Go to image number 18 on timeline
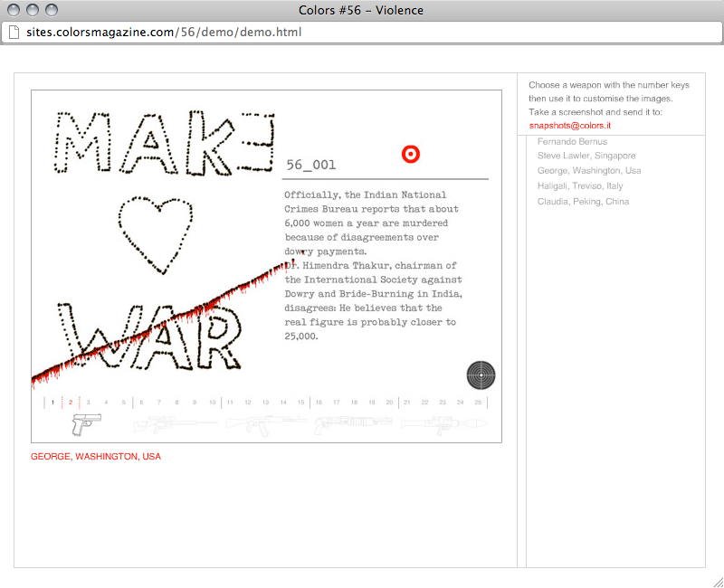724x588 pixels. coord(354,403)
